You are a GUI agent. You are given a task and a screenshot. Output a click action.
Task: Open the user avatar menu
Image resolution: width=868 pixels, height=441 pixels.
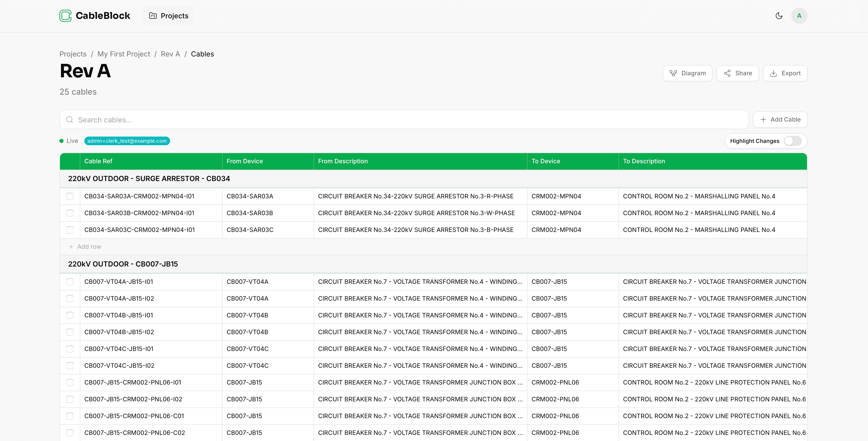(799, 16)
